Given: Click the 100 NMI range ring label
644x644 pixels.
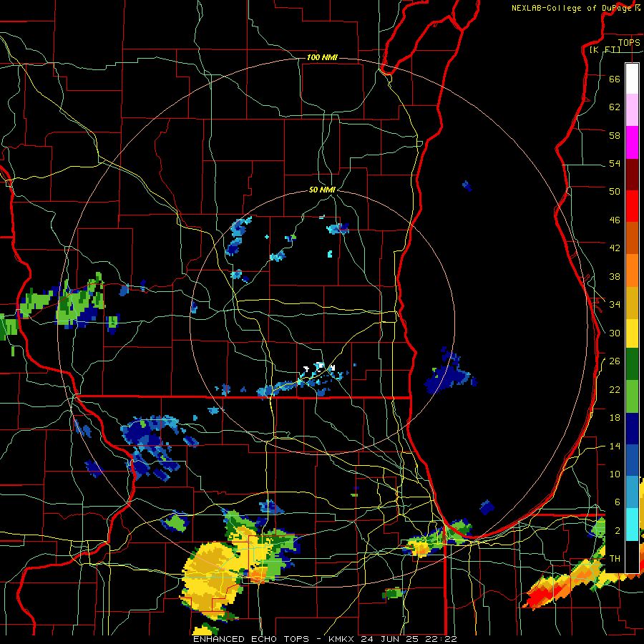Looking at the screenshot, I should pyautogui.click(x=322, y=57).
